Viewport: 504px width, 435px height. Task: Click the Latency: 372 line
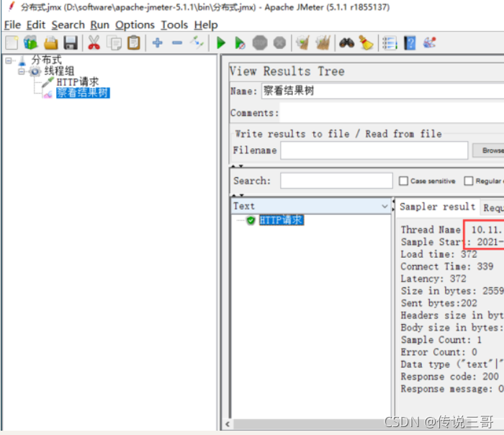[x=433, y=279]
